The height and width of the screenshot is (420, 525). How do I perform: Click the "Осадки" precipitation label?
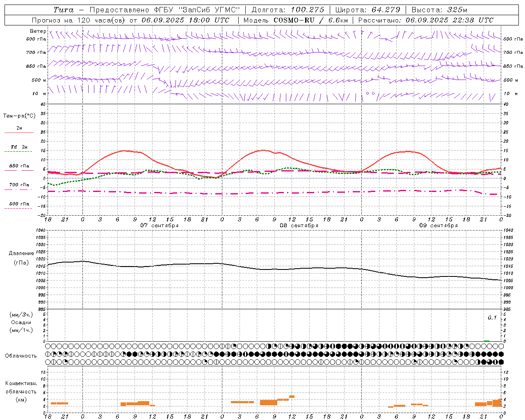point(21,322)
